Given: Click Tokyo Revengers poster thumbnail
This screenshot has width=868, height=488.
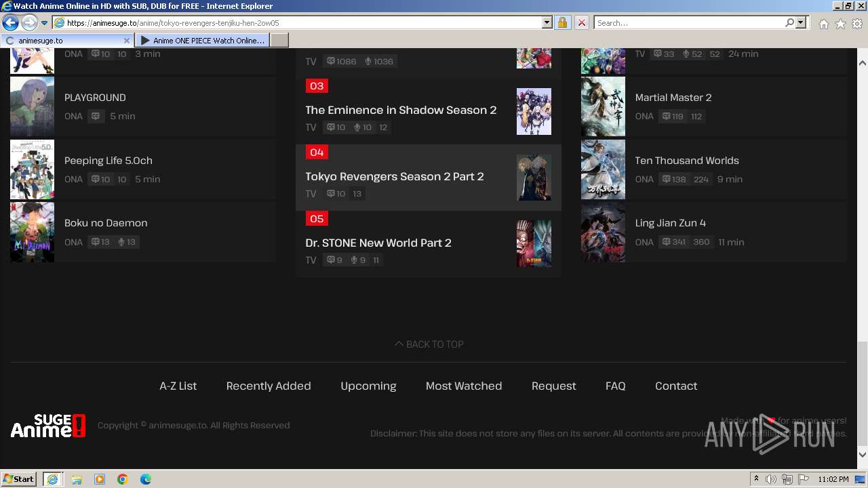Looking at the screenshot, I should point(534,178).
